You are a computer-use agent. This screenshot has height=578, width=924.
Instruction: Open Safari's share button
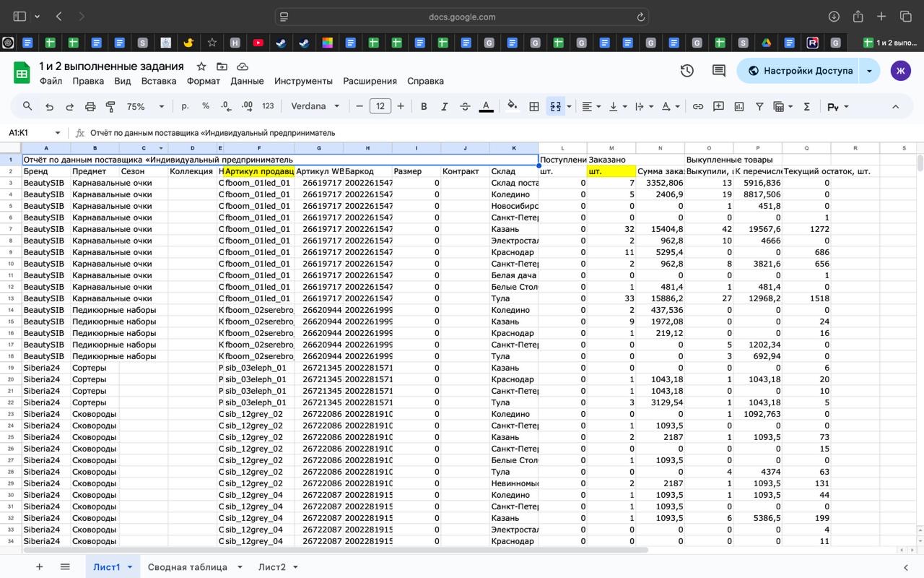point(858,17)
